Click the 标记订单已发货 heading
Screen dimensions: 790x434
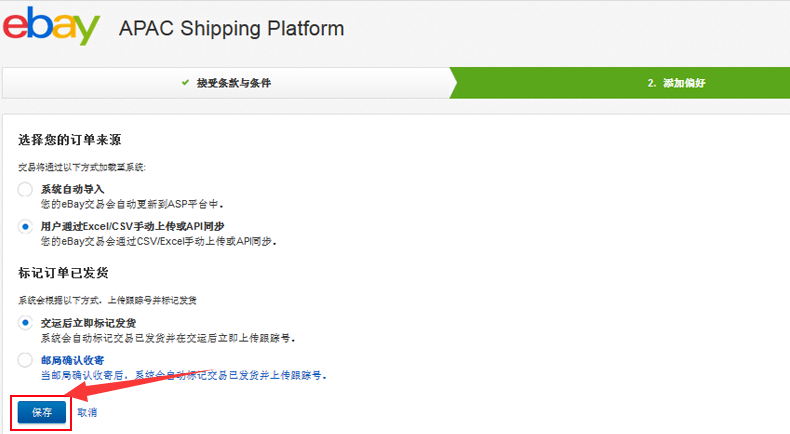(63, 272)
